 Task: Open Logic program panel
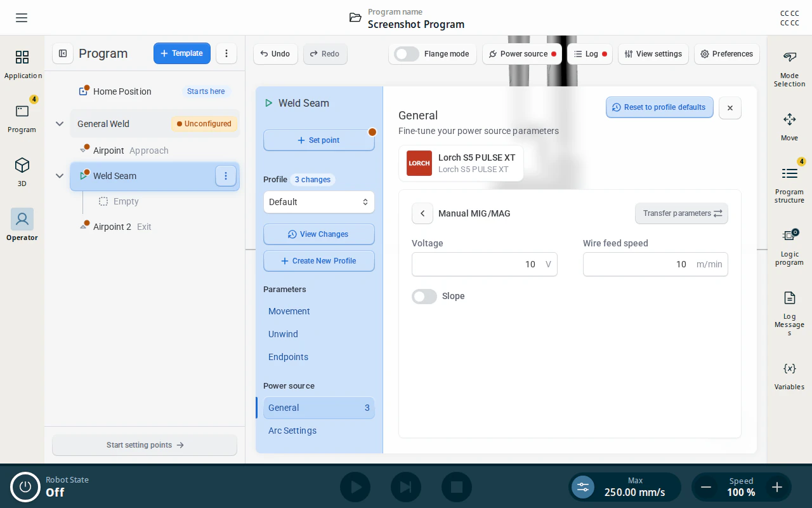pos(789,246)
